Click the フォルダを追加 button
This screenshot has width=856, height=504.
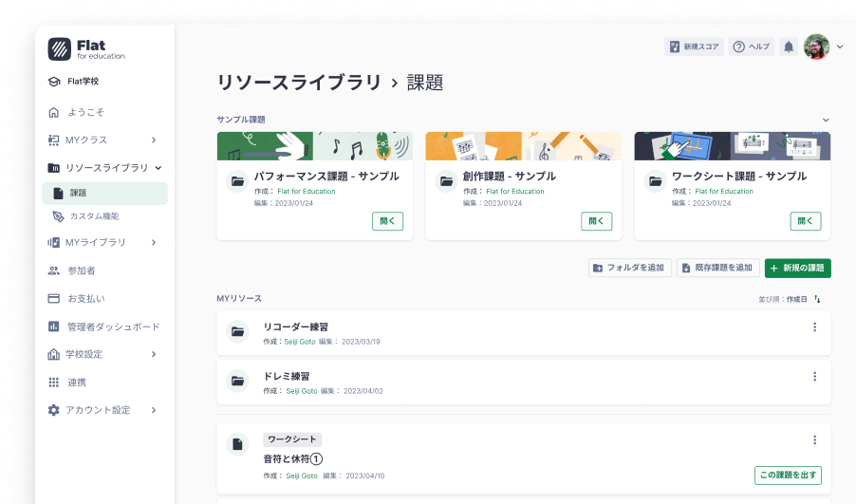pos(629,268)
